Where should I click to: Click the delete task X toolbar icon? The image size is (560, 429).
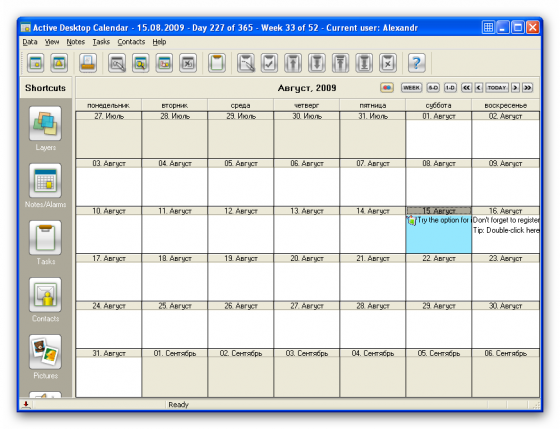tap(388, 63)
